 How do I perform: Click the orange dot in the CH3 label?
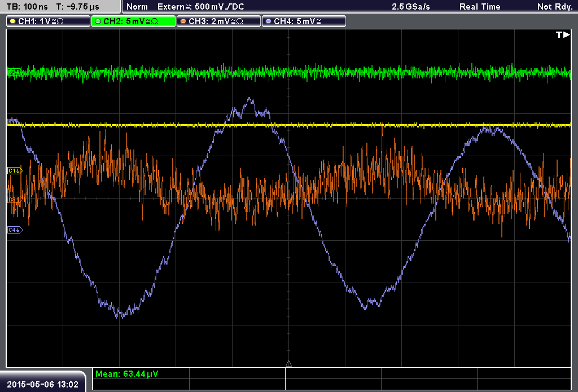[x=183, y=21]
